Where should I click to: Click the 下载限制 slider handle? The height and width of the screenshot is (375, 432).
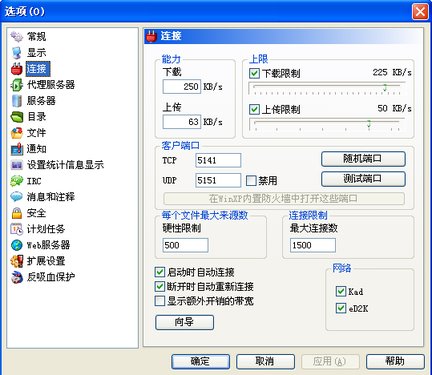(385, 88)
